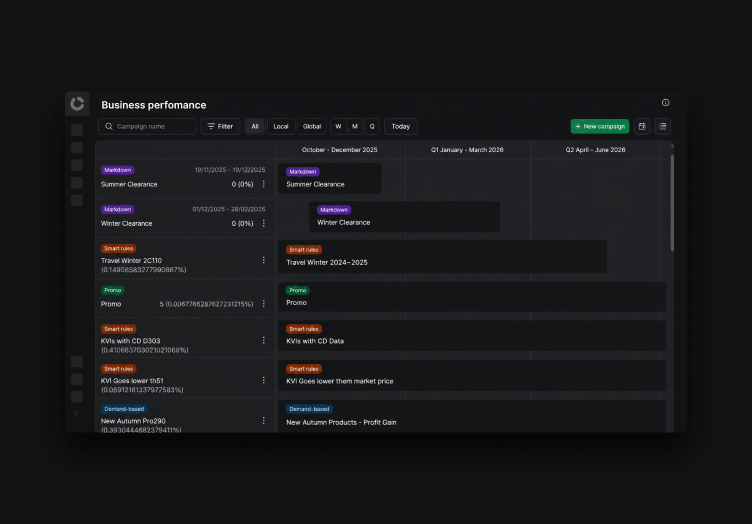Select the All campaigns scope

[x=255, y=127]
